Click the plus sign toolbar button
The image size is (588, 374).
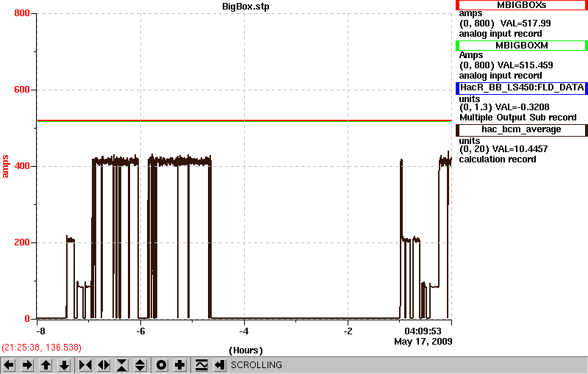[180, 365]
